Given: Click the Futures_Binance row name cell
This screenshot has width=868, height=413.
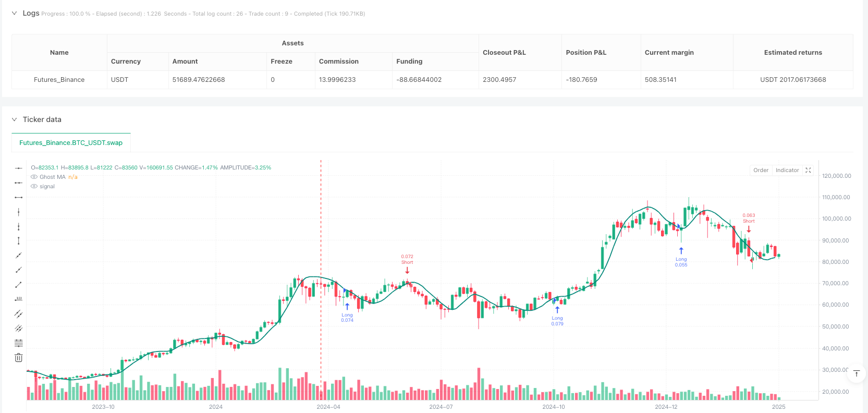Looking at the screenshot, I should pyautogui.click(x=59, y=80).
